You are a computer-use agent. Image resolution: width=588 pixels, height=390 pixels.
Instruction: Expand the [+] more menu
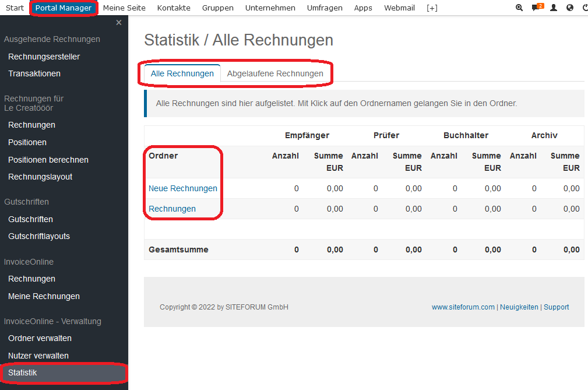click(432, 8)
